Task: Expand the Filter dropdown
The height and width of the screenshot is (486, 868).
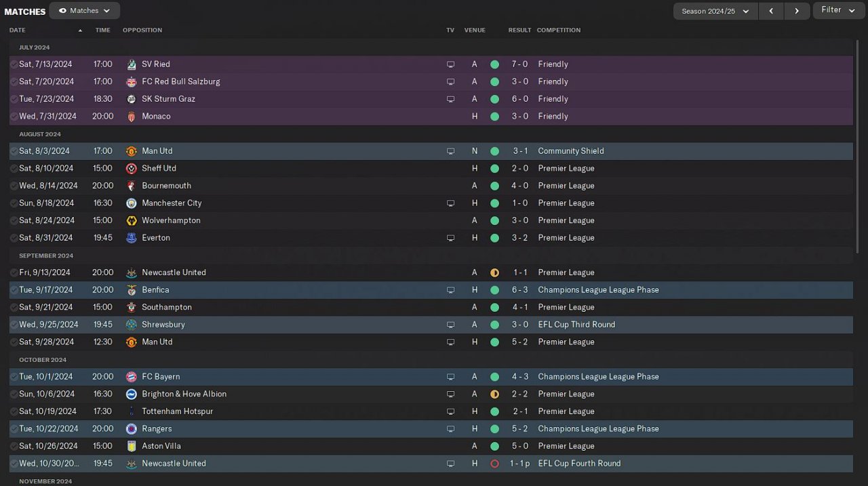Action: pyautogui.click(x=838, y=10)
